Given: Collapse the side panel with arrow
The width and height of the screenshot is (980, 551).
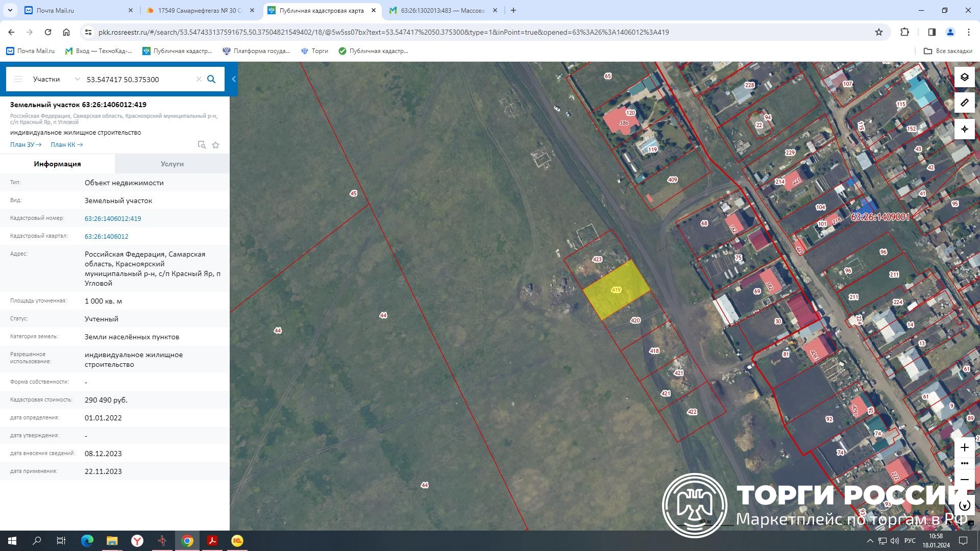Looking at the screenshot, I should 234,79.
